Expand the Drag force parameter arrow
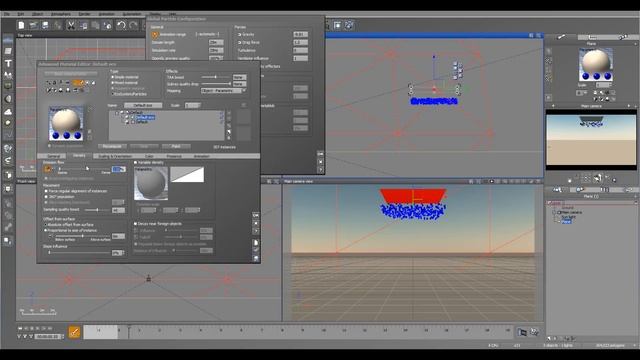The image size is (640, 360). click(x=239, y=42)
